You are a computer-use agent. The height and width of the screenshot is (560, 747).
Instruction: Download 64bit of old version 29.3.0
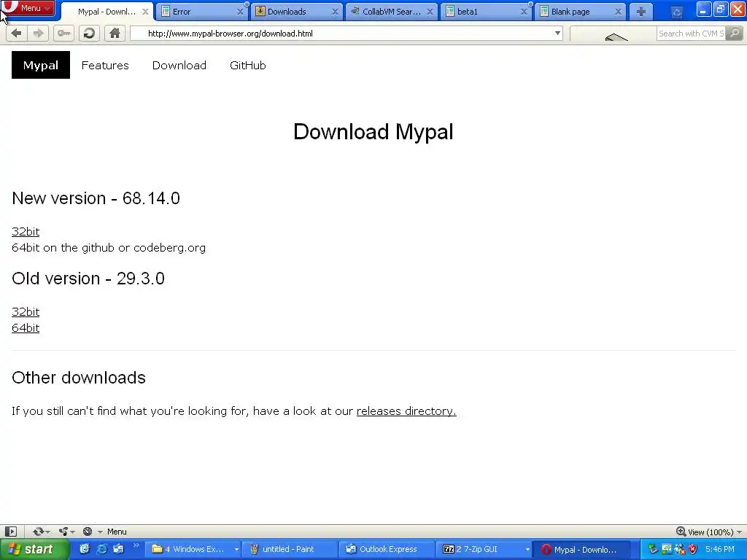pyautogui.click(x=26, y=327)
